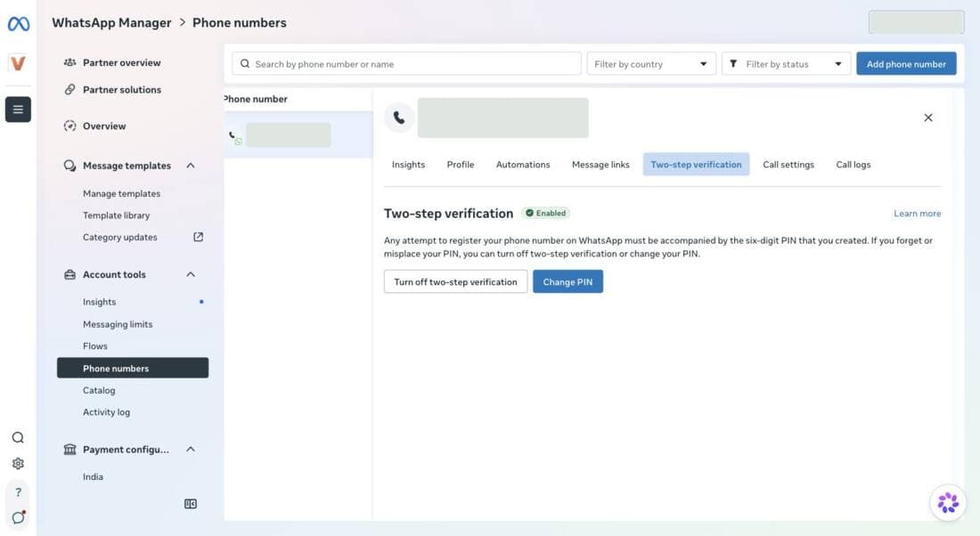The height and width of the screenshot is (536, 980).
Task: Open Template library in sidebar
Action: pyautogui.click(x=116, y=215)
